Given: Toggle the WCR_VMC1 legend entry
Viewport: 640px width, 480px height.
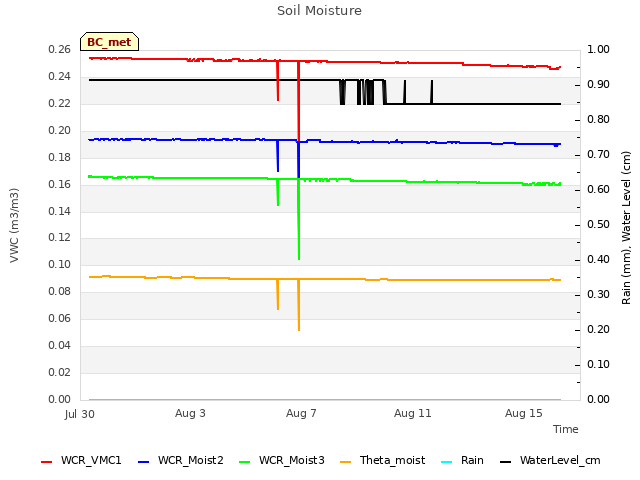Looking at the screenshot, I should point(81,460).
